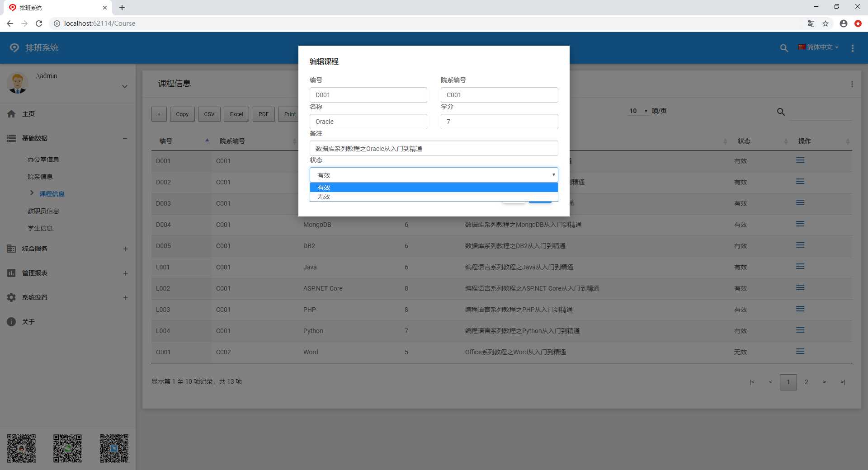This screenshot has width=868, height=470.
Task: Open the 简体中文 language dropdown
Action: pyautogui.click(x=818, y=47)
